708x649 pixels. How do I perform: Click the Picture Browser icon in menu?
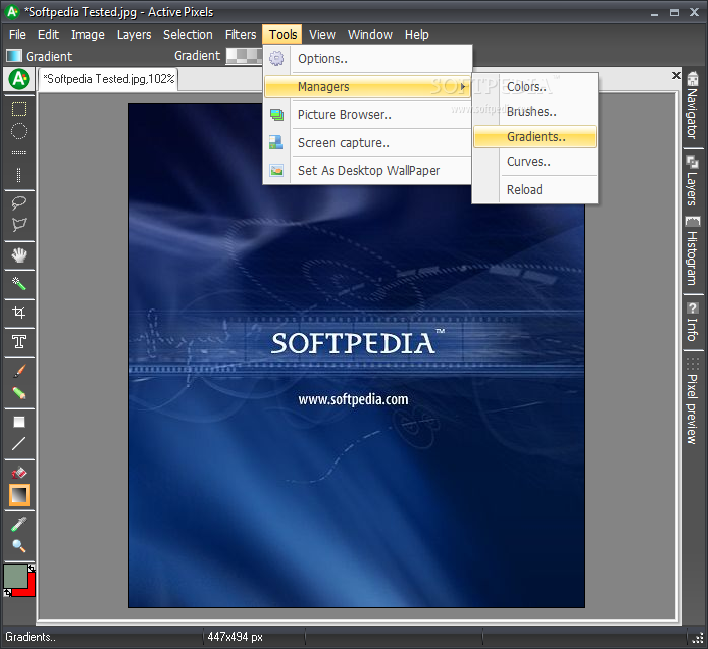(x=276, y=115)
